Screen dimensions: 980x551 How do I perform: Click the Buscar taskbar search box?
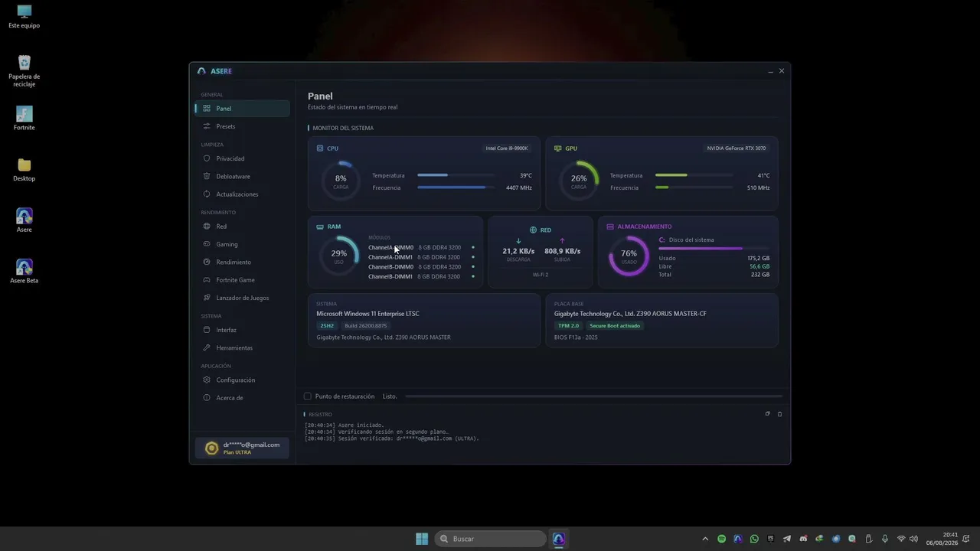pyautogui.click(x=491, y=539)
